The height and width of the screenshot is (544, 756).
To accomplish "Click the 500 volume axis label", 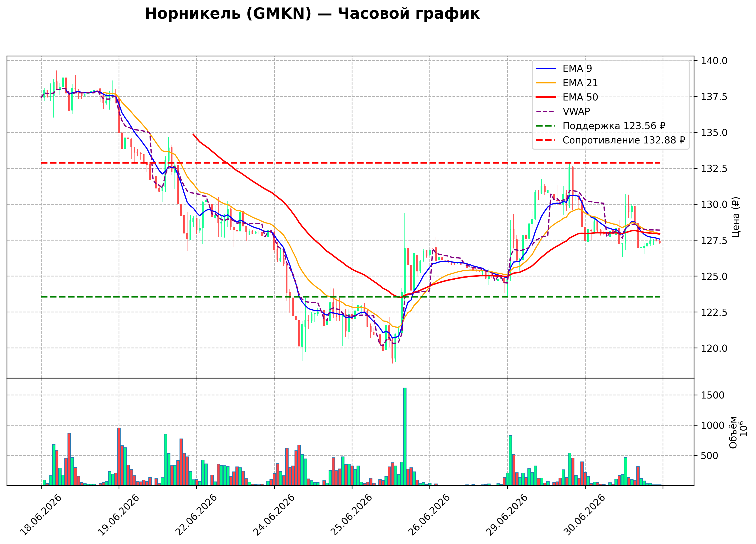I will [x=710, y=456].
